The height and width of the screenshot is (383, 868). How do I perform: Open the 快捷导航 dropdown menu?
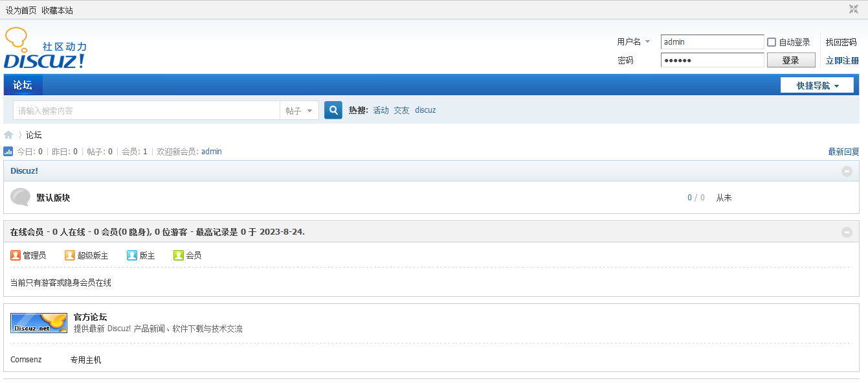pos(817,86)
